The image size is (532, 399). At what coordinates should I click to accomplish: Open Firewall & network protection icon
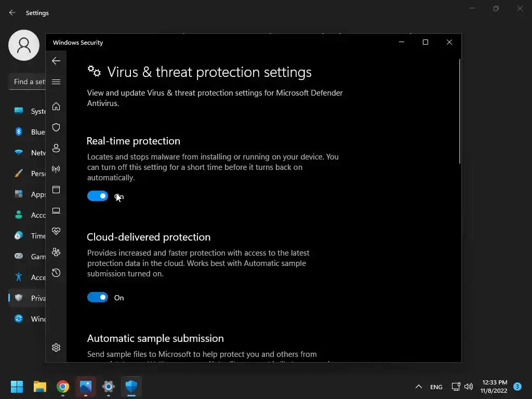tap(56, 169)
